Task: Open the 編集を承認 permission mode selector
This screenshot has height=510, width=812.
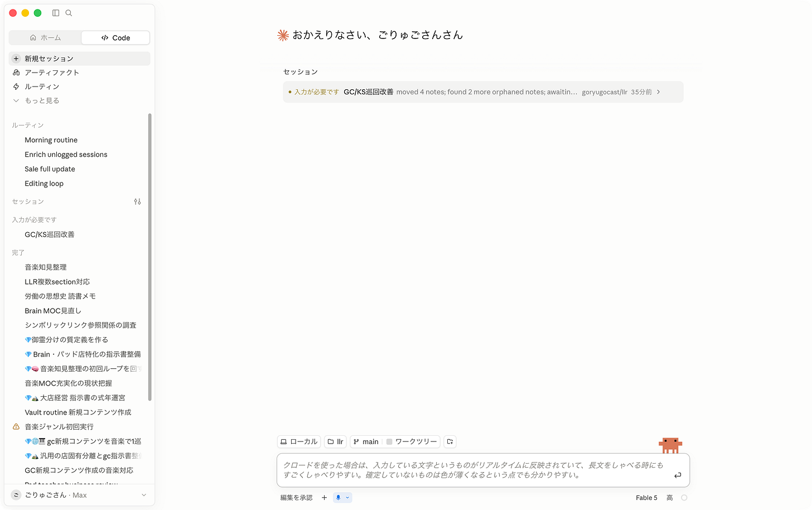Action: click(x=296, y=498)
